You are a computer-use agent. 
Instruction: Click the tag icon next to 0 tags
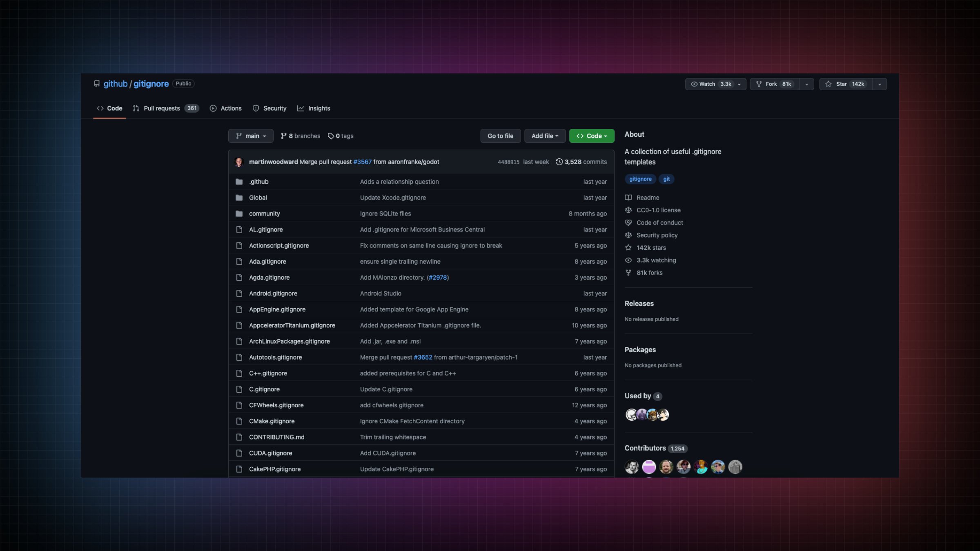[x=330, y=136]
